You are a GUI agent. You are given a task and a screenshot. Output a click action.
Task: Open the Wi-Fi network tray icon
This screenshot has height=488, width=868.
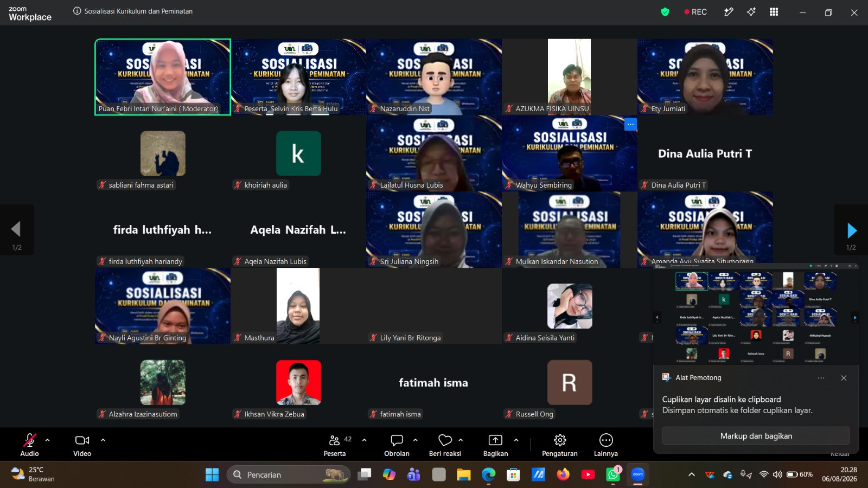tap(764, 474)
